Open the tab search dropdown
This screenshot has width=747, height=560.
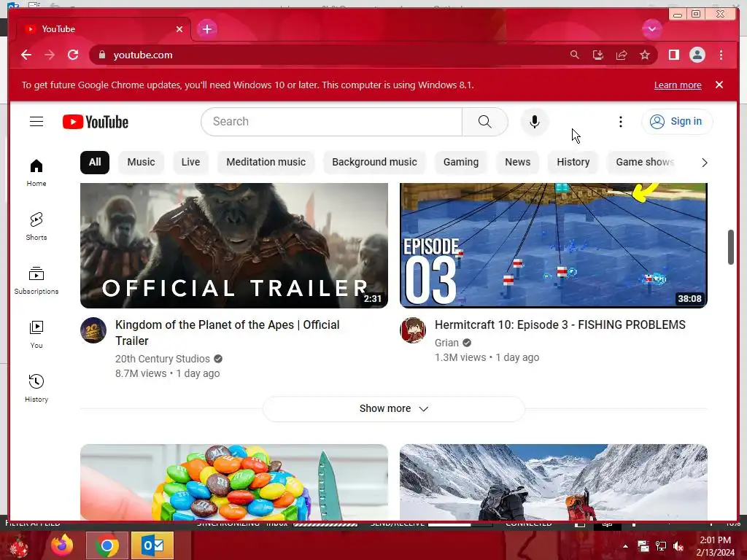(651, 29)
